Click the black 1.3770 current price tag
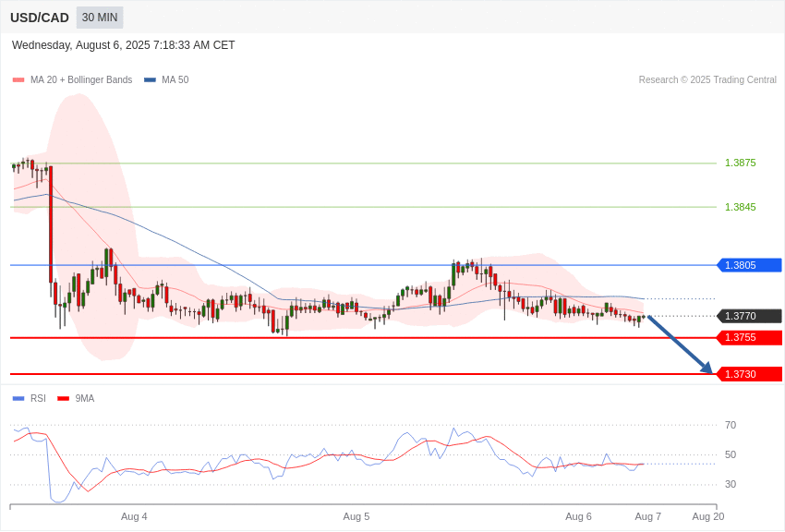This screenshot has height=532, width=785. pos(749,316)
